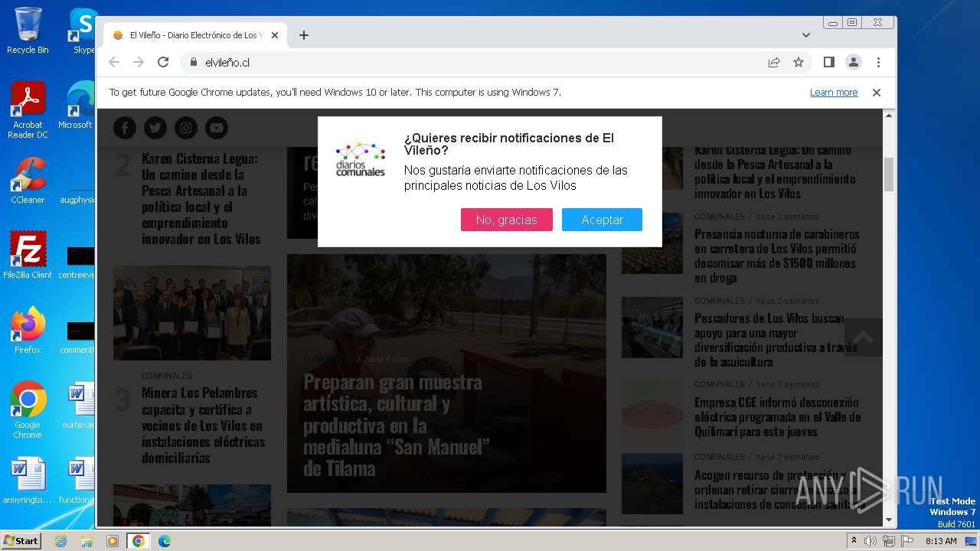Image resolution: width=980 pixels, height=551 pixels.
Task: Open Google Chrome desktop icon
Action: 28,410
